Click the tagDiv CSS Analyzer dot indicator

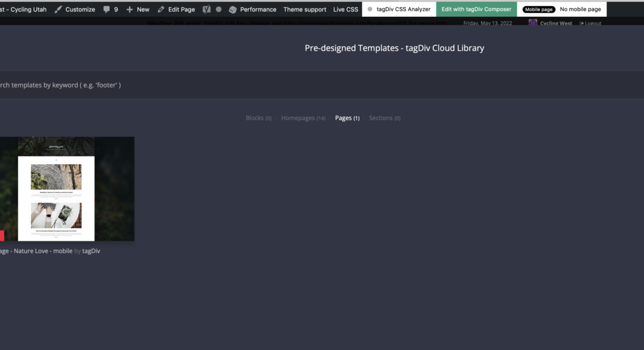pyautogui.click(x=370, y=10)
